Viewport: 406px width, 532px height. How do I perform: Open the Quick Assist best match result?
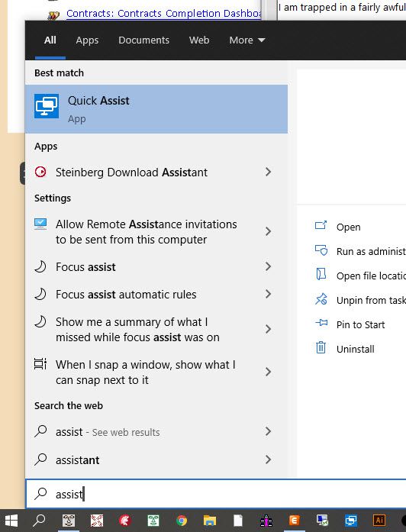click(156, 109)
